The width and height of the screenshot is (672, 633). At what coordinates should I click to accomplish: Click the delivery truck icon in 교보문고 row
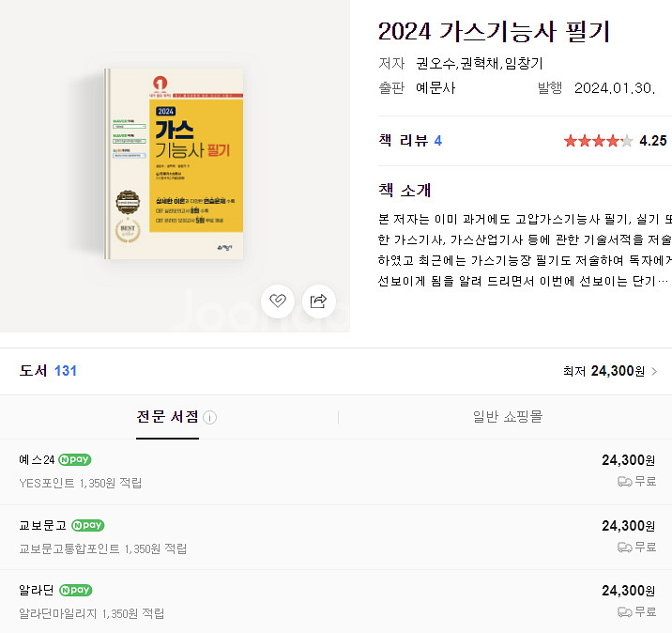click(x=624, y=548)
